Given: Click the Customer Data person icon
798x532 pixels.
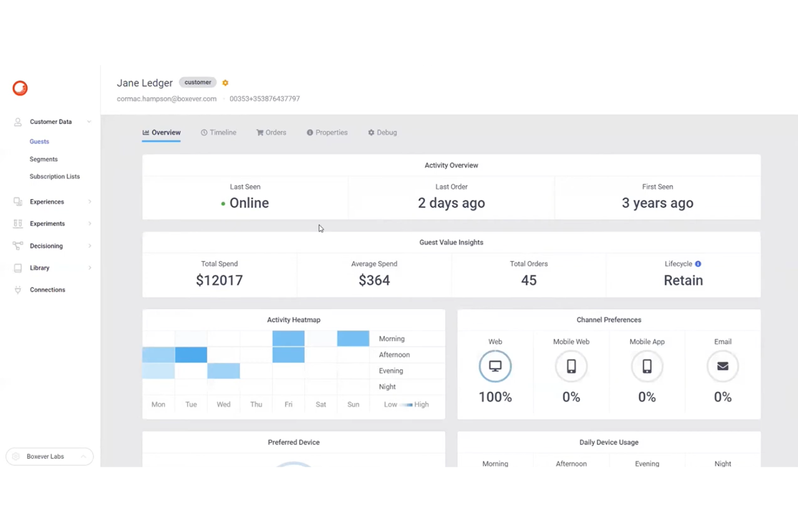Looking at the screenshot, I should click(17, 122).
